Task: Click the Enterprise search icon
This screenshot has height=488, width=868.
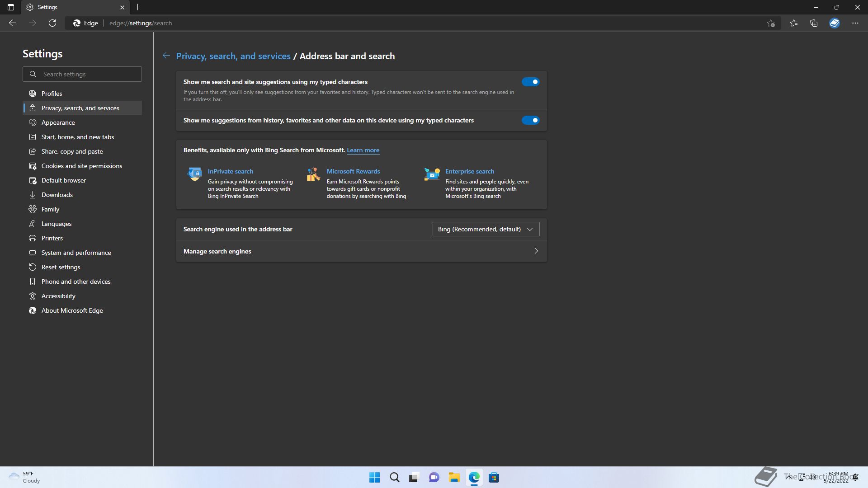Action: point(432,174)
